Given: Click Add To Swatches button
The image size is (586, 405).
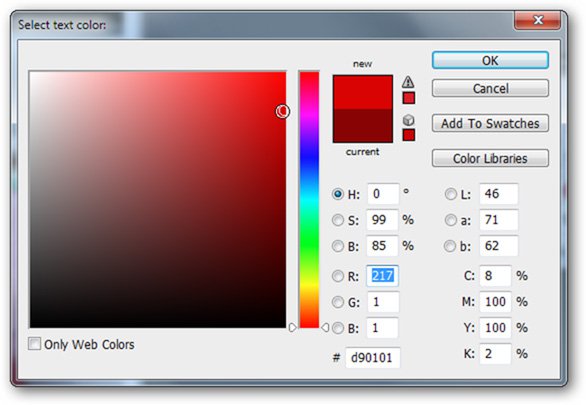Looking at the screenshot, I should click(x=490, y=123).
